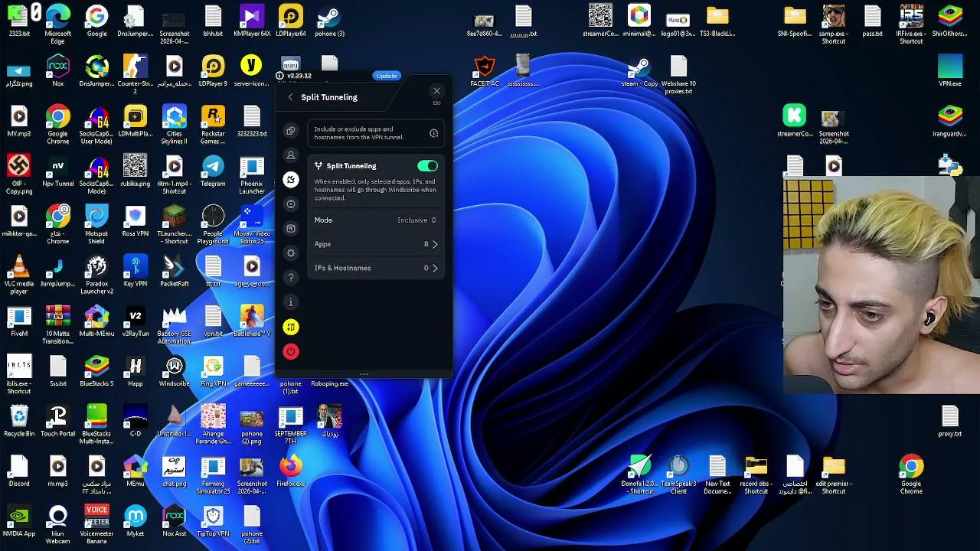This screenshot has width=980, height=551.
Task: Select the Myket desktop icon
Action: coord(136,520)
